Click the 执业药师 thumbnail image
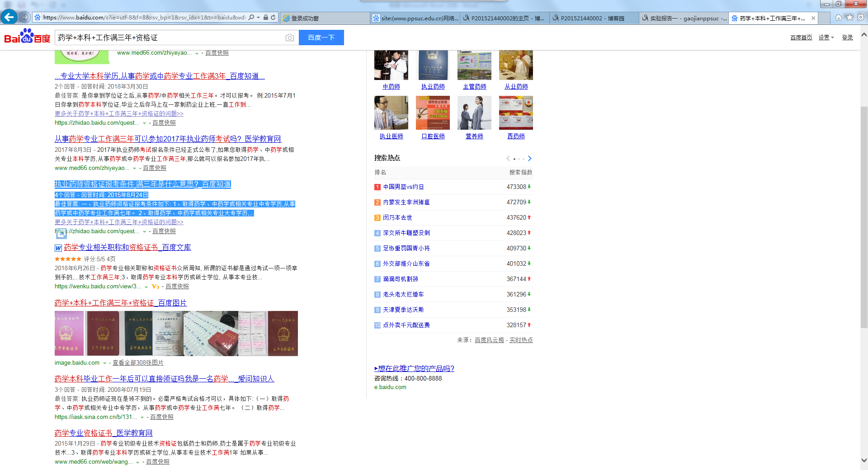This screenshot has width=868, height=470. point(433,65)
